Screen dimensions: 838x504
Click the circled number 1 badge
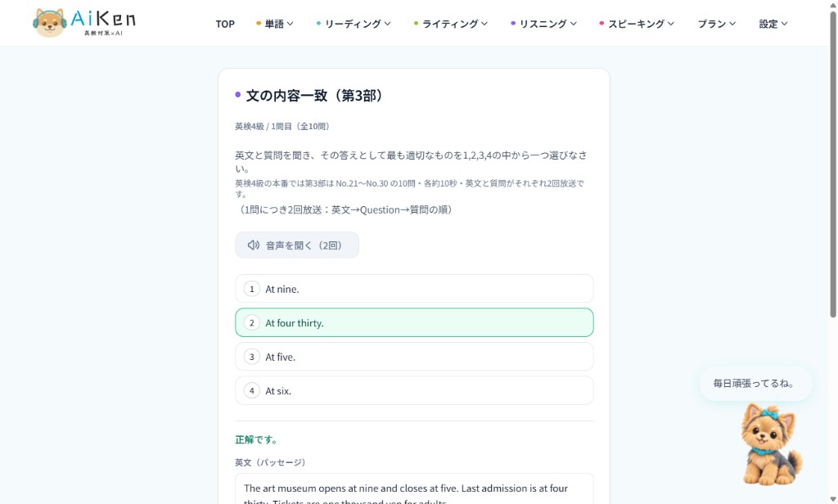point(252,289)
